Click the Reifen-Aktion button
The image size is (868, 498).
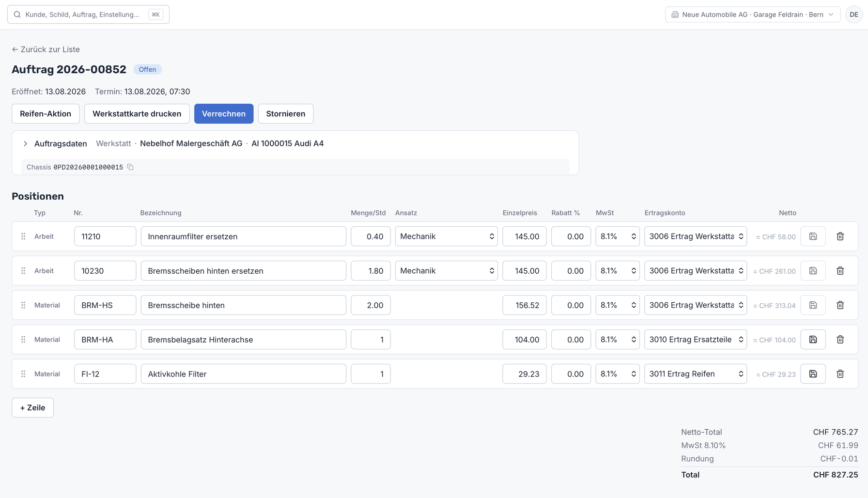click(46, 114)
